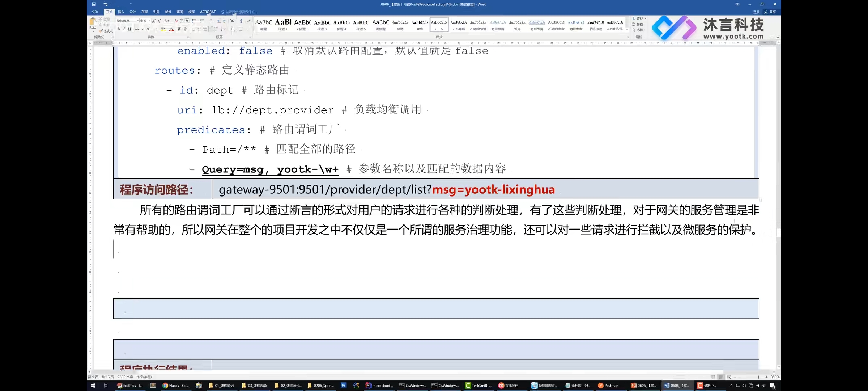Open the font name dropdown

[x=138, y=21]
